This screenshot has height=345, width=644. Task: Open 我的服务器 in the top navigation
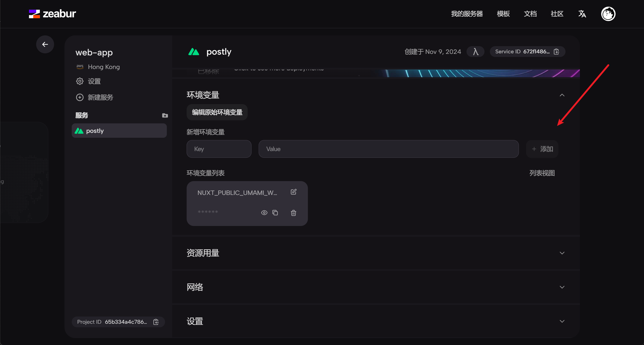[467, 14]
